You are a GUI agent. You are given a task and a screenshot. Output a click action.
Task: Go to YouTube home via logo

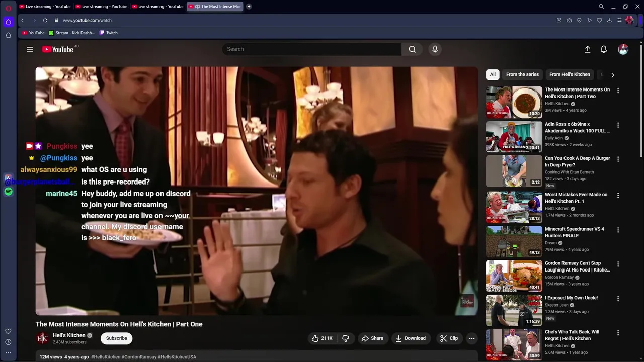tap(58, 49)
